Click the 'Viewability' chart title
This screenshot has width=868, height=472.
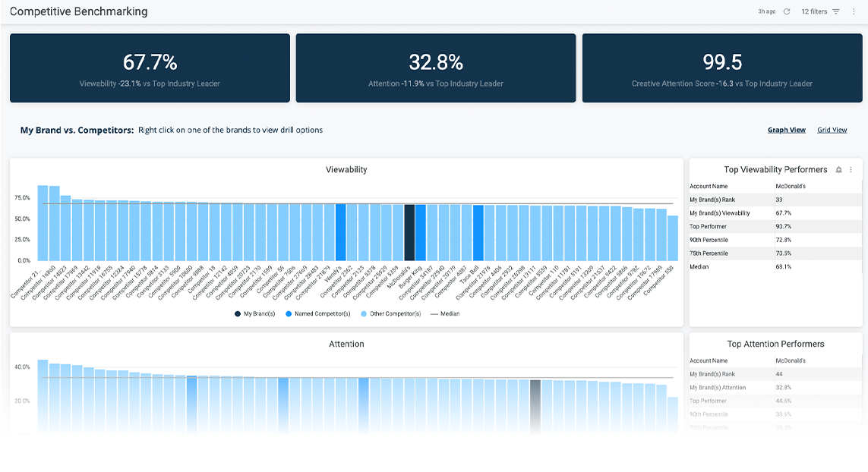[x=346, y=170]
